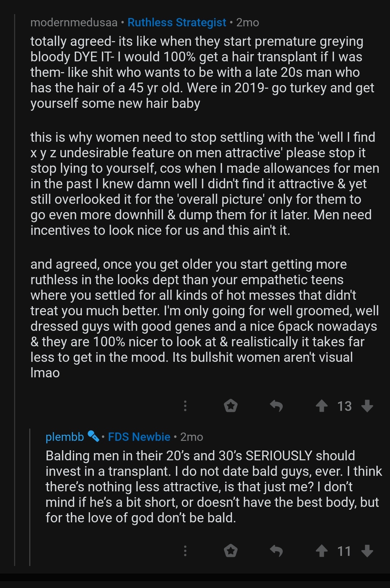The image size is (390, 588).
Task: Open plembb's user profile
Action: coord(65,437)
